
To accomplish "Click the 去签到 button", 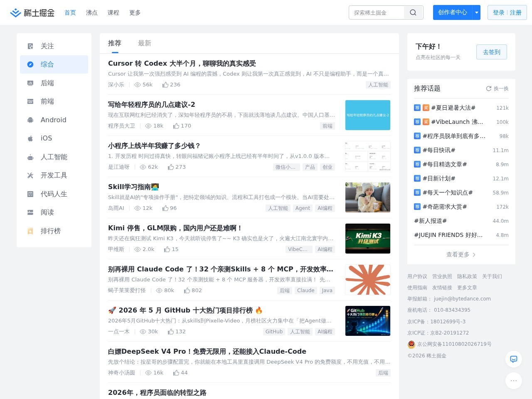I will [x=492, y=52].
